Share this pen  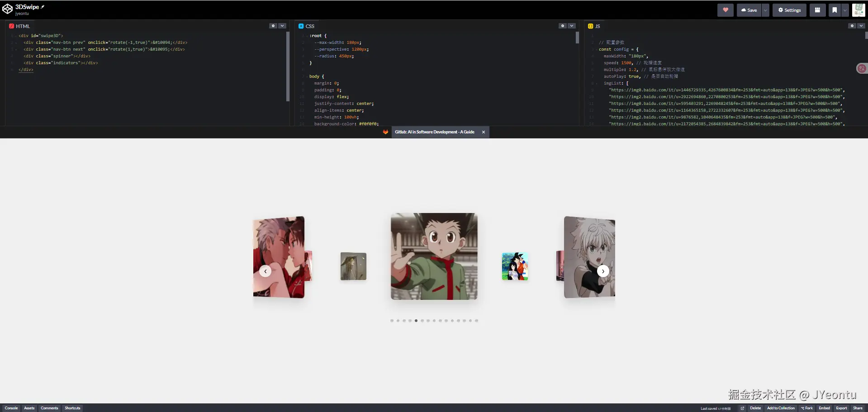point(858,408)
